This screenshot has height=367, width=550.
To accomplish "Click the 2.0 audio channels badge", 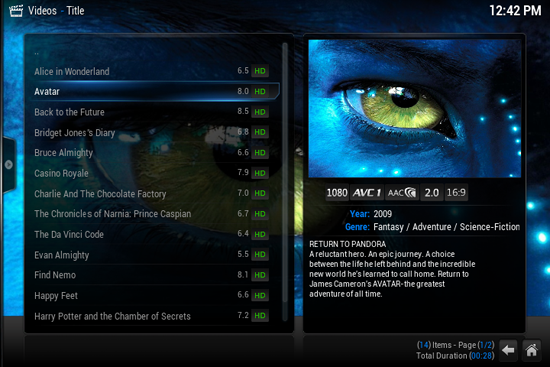I will tap(432, 193).
